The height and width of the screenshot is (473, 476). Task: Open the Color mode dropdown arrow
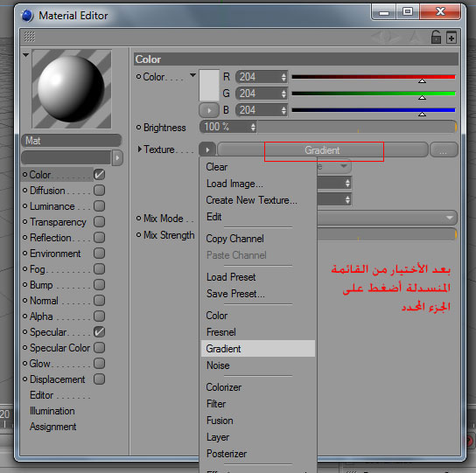click(192, 75)
